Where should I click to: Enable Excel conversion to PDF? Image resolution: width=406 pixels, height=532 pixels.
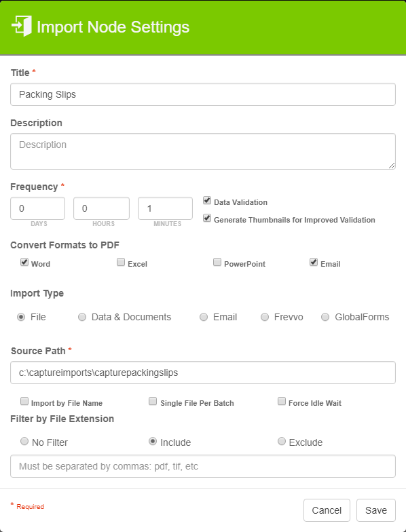[x=121, y=262]
